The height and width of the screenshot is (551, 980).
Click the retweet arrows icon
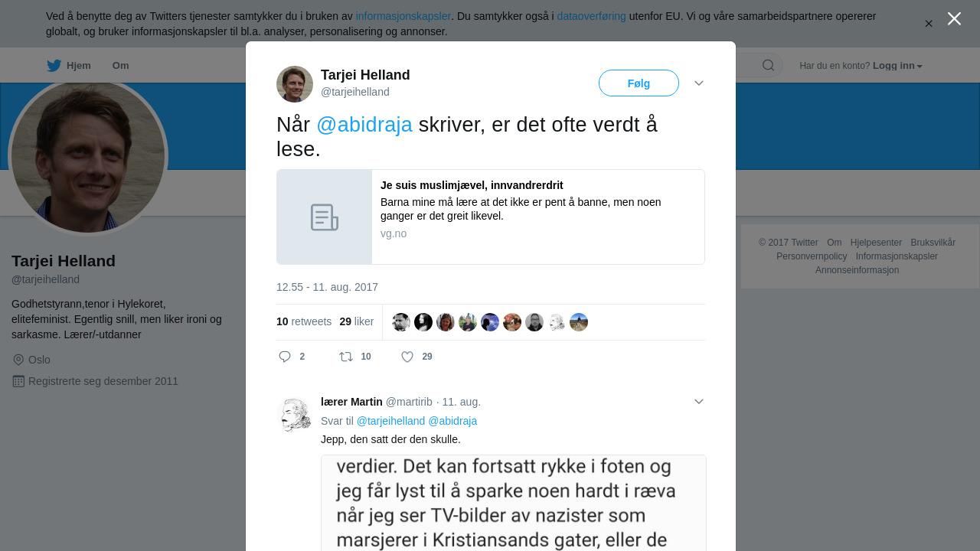click(x=346, y=357)
